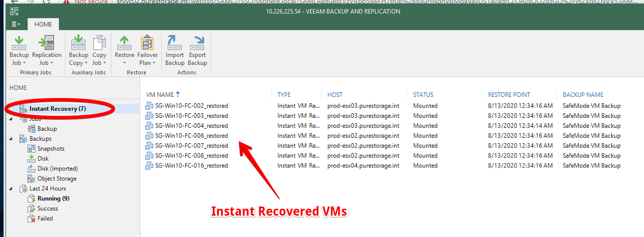
Task: Open Backup Job dropdown arrow
Action: (24, 64)
